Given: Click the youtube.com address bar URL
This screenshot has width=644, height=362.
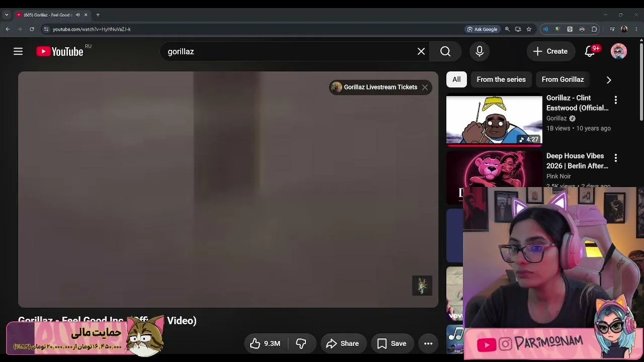Looking at the screenshot, I should click(92, 29).
